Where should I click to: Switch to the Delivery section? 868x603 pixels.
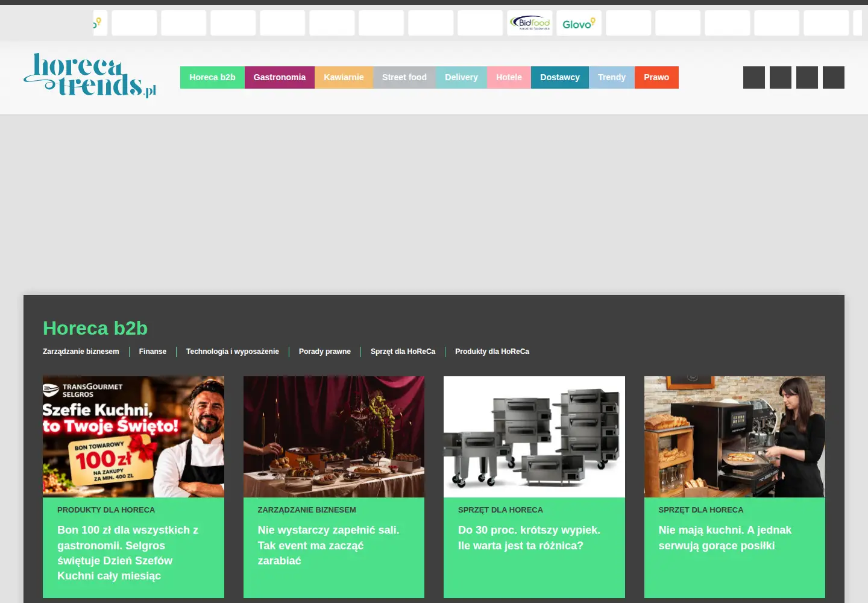[x=461, y=77]
